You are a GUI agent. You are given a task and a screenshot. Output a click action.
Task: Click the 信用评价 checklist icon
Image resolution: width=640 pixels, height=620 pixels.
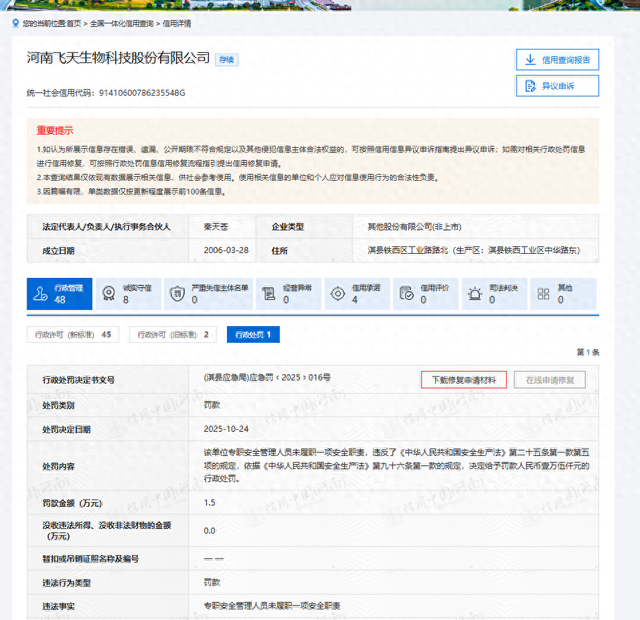point(406,293)
